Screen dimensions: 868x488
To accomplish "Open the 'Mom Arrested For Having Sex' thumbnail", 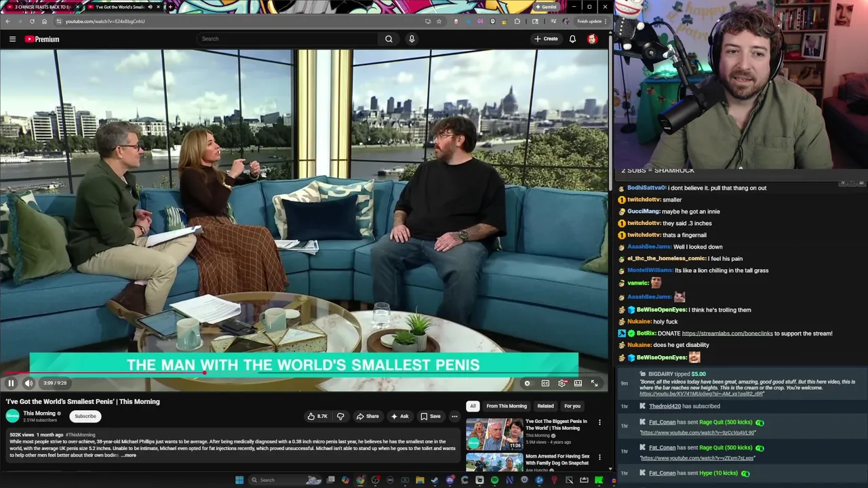I will point(494,463).
